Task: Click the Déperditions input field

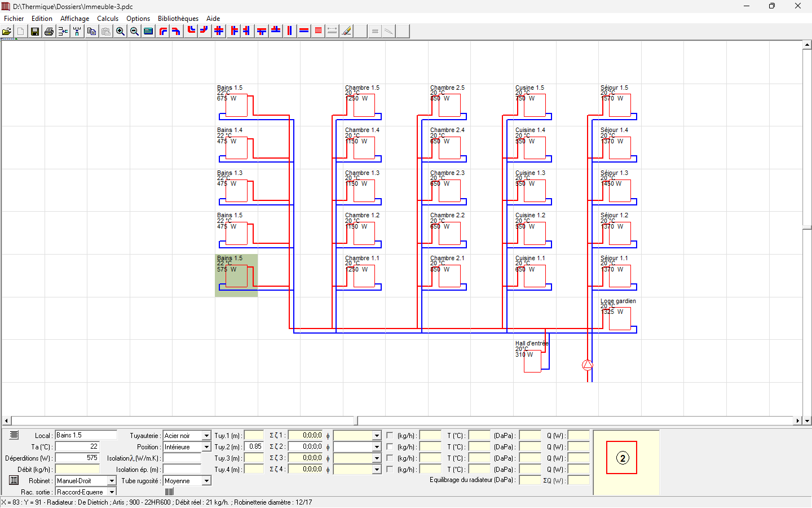Action: (x=77, y=458)
